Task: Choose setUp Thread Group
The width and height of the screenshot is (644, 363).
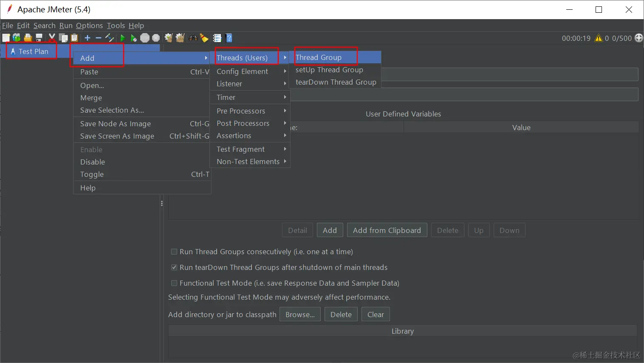Action: pos(335,70)
